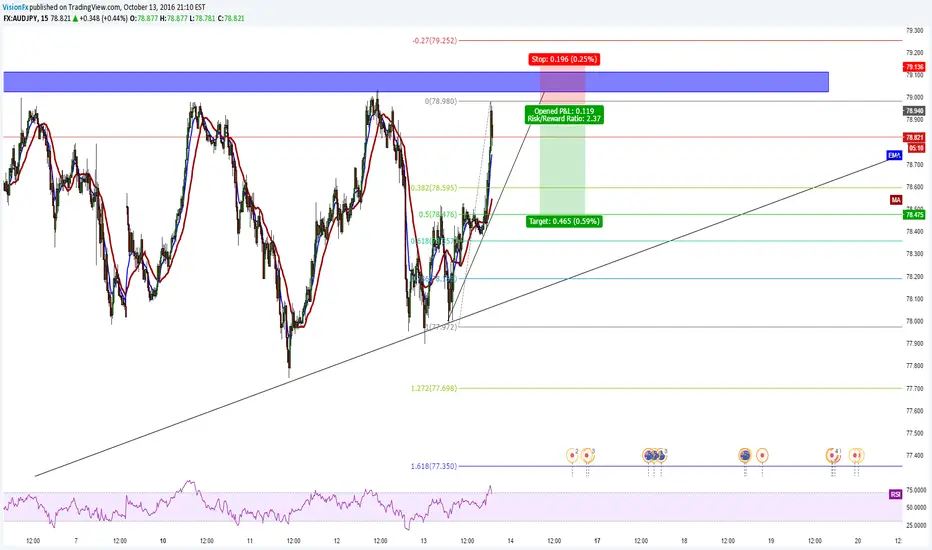This screenshot has width=932, height=550.
Task: Click the date 10 on time axis
Action: 163,541
